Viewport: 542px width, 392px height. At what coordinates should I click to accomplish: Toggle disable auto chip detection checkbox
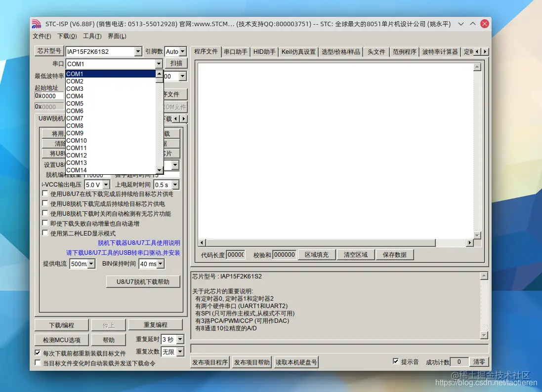tap(45, 213)
